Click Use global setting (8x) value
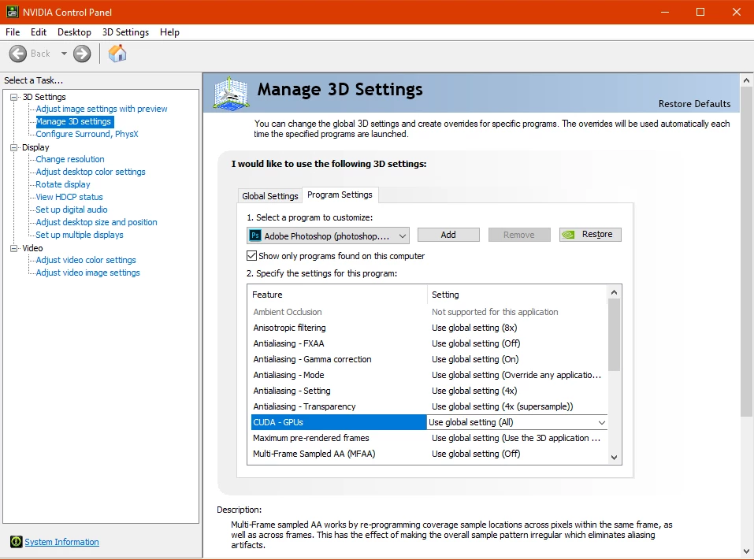 pyautogui.click(x=474, y=328)
